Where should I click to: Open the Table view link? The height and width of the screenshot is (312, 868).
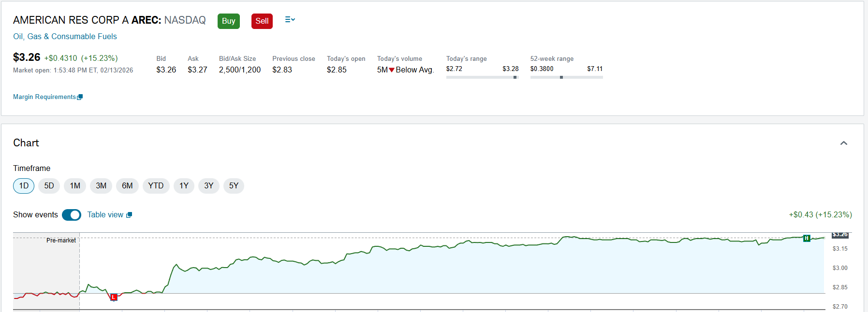click(105, 215)
